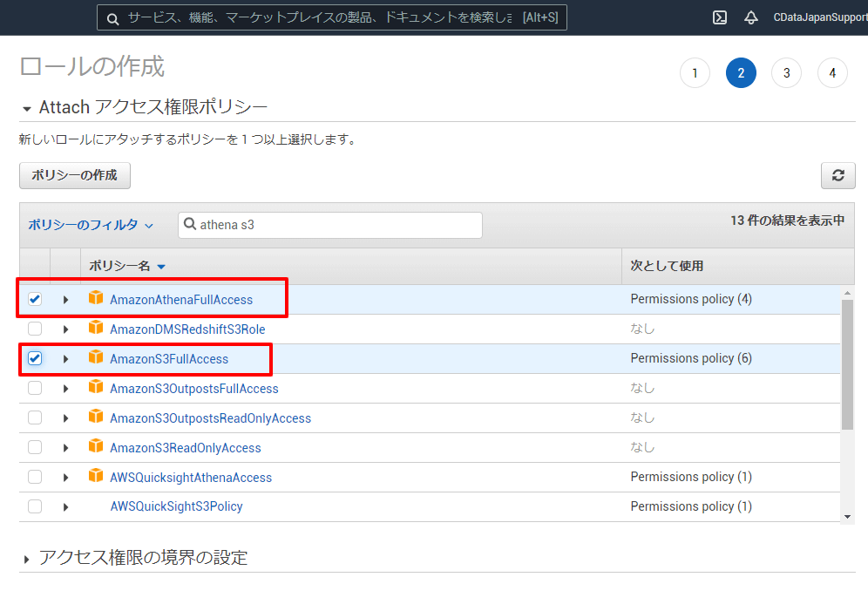Open the ポリシーのフィルタ dropdown

[x=91, y=225]
